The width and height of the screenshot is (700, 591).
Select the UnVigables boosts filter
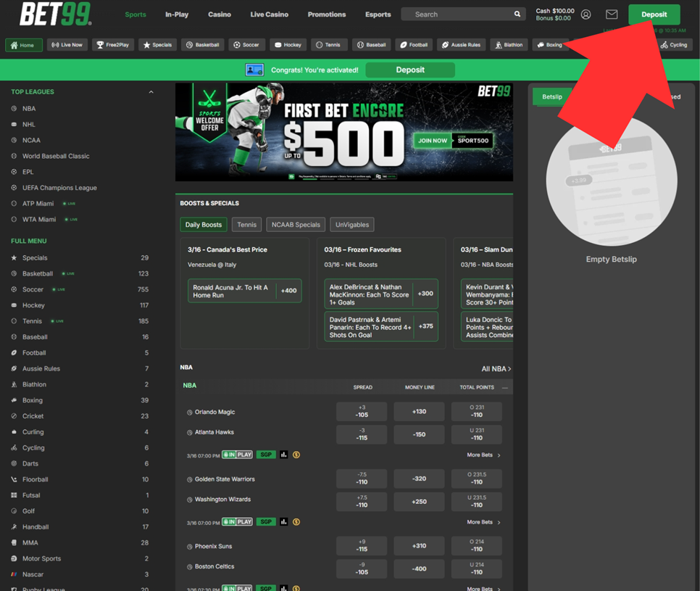[352, 225]
